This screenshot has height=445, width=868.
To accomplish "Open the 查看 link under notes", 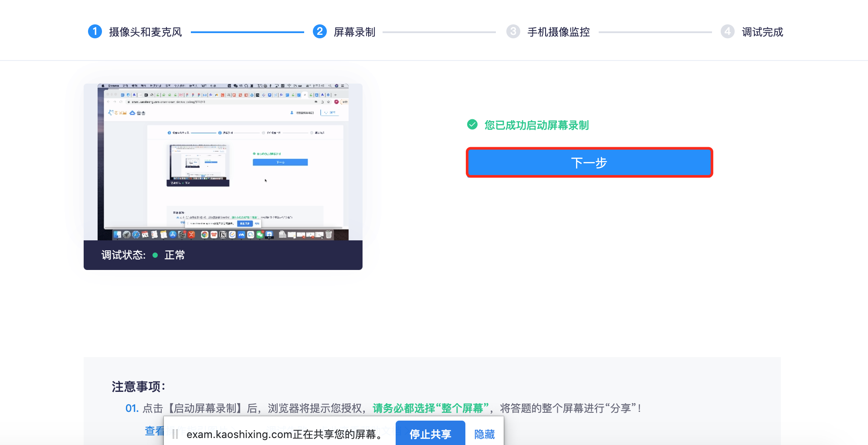I will 154,431.
